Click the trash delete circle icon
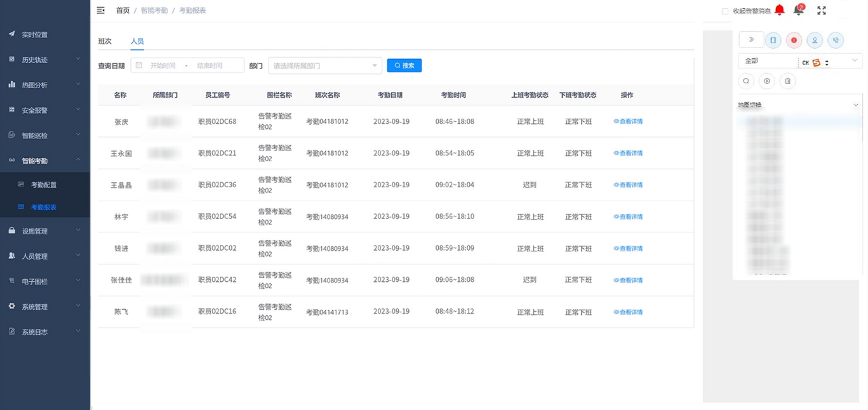868x410 pixels. (787, 81)
